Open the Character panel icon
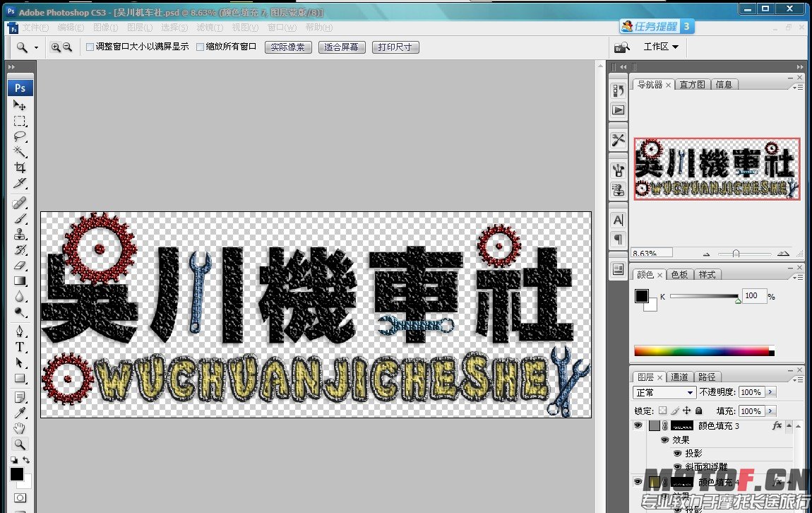The image size is (812, 513). tap(619, 220)
